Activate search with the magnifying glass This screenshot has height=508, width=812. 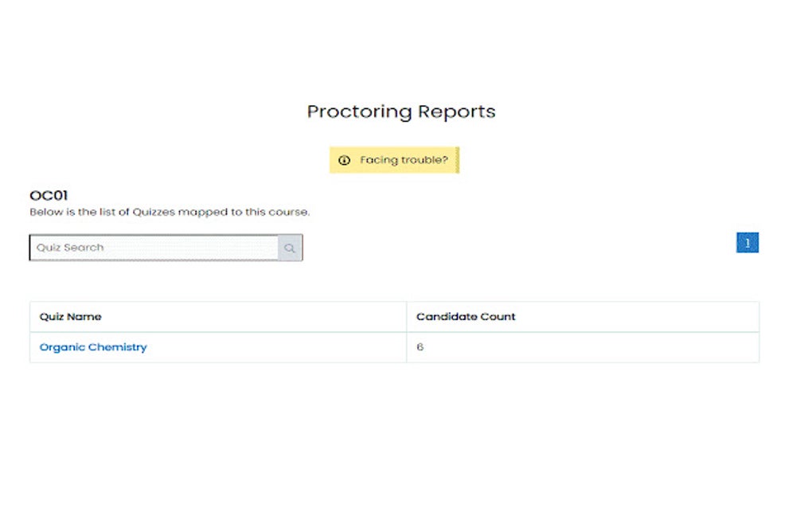[x=289, y=248]
